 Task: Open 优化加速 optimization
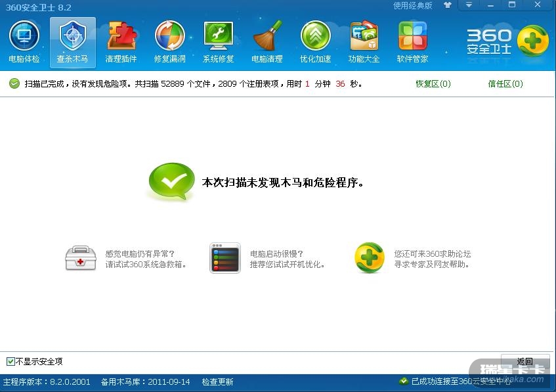click(x=316, y=42)
